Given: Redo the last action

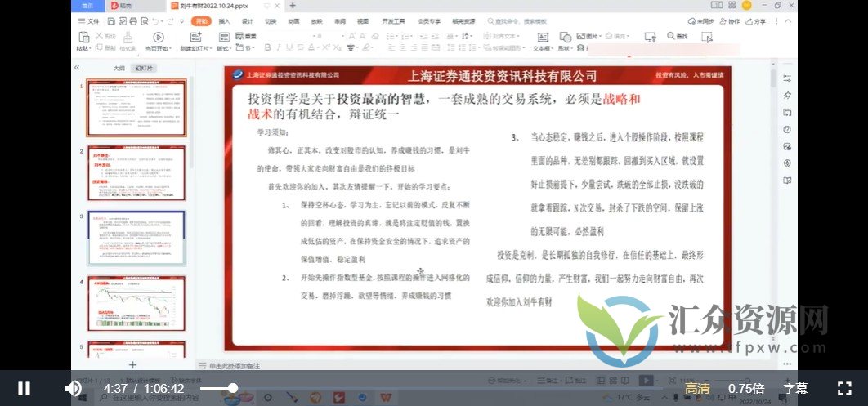Looking at the screenshot, I should tap(171, 21).
